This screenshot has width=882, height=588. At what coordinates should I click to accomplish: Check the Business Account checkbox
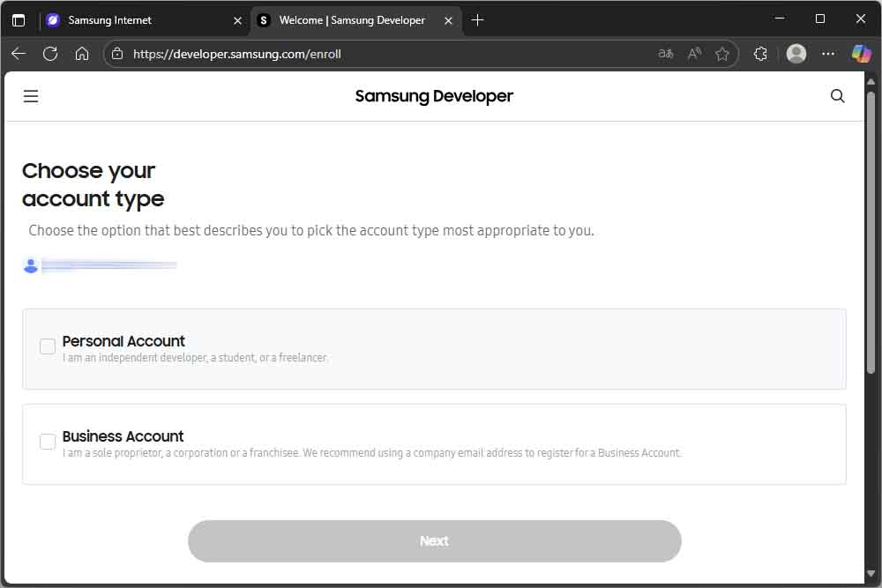click(x=48, y=442)
